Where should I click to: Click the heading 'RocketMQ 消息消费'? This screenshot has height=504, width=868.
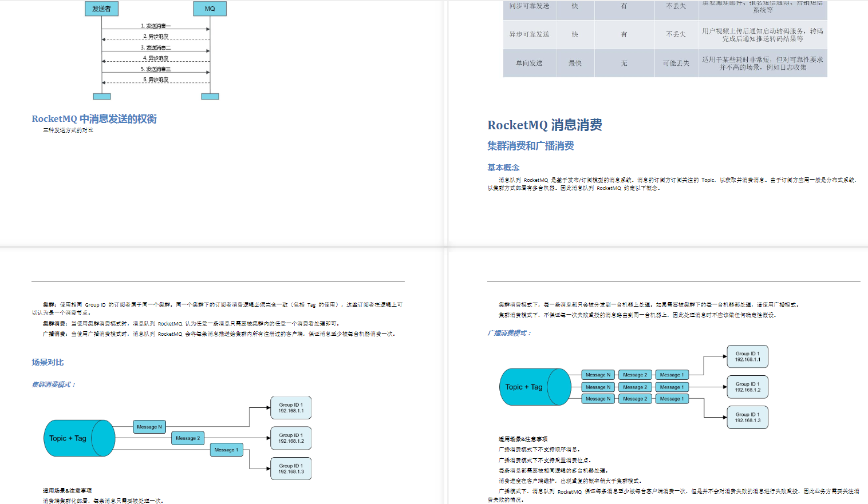click(x=545, y=125)
